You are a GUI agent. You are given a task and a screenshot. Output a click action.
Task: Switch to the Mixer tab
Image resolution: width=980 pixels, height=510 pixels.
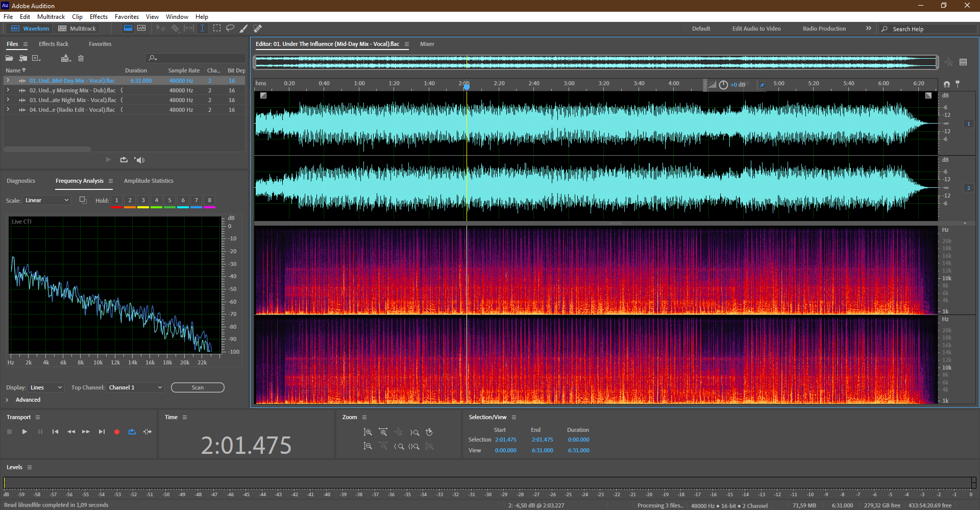click(x=427, y=44)
